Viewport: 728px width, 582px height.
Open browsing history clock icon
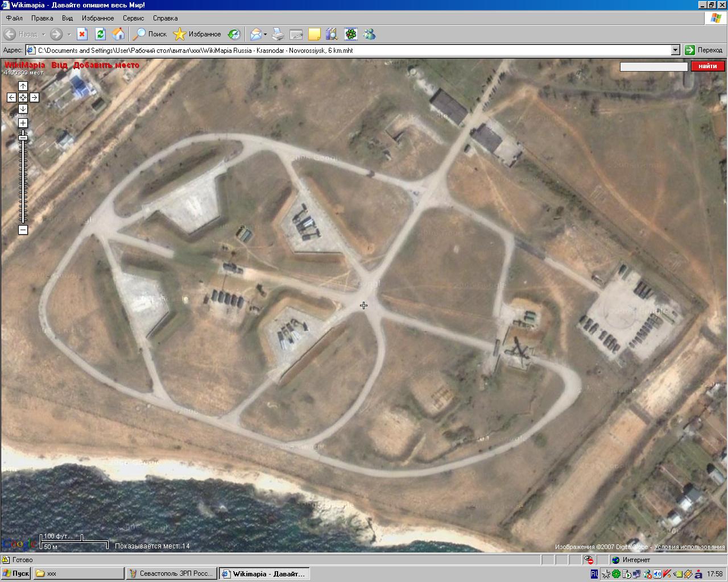point(234,34)
